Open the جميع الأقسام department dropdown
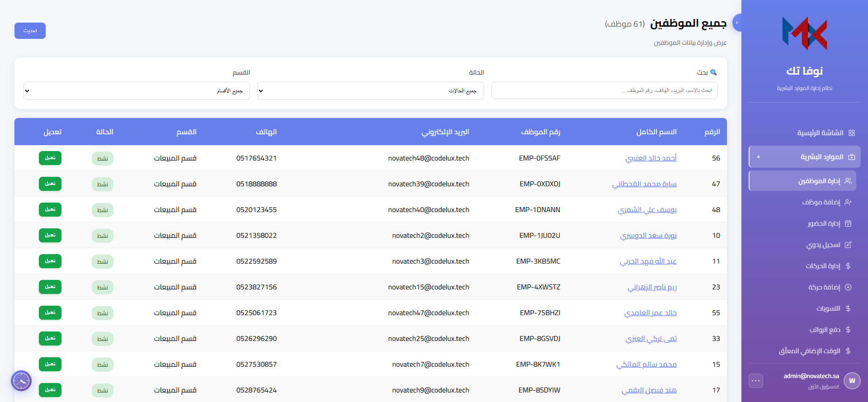Viewport: 868px width, 402px height. (137, 91)
